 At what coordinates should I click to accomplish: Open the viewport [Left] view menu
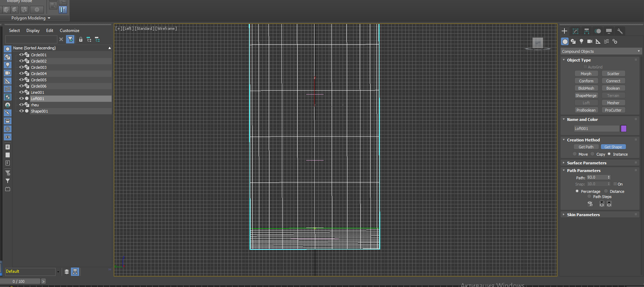click(x=128, y=28)
